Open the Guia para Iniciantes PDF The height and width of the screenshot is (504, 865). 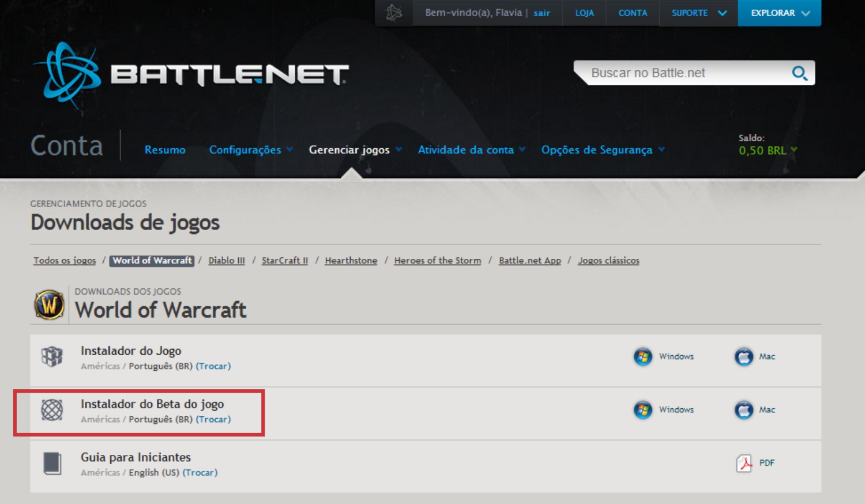pos(755,462)
